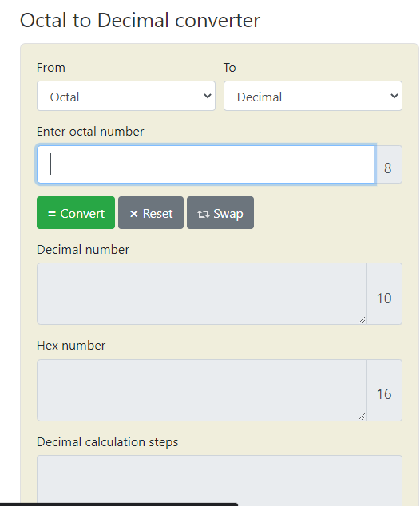Click the From dropdown chevron arrow
Image resolution: width=420 pixels, height=506 pixels.
coord(208,96)
